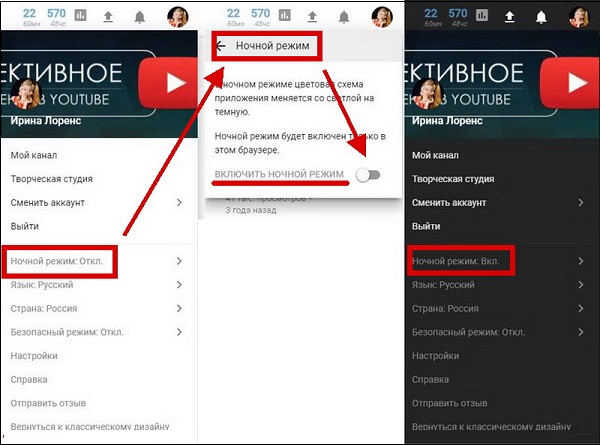Click the channel avatar on the dark banner
Screen dimensions: 600x445
(427, 94)
